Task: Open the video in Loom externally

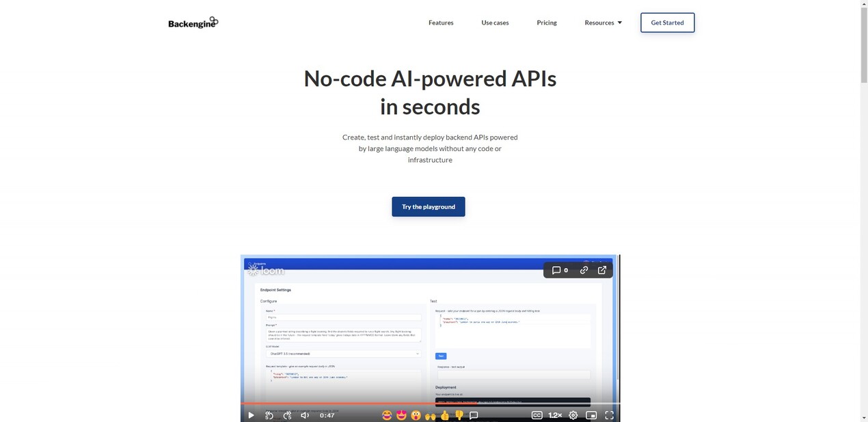Action: click(602, 270)
